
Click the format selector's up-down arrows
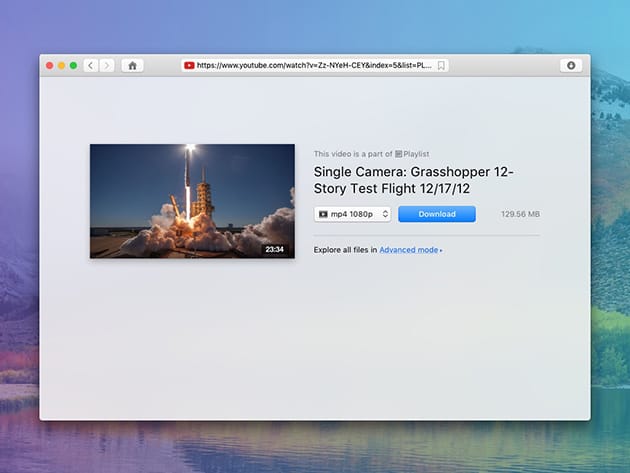385,214
